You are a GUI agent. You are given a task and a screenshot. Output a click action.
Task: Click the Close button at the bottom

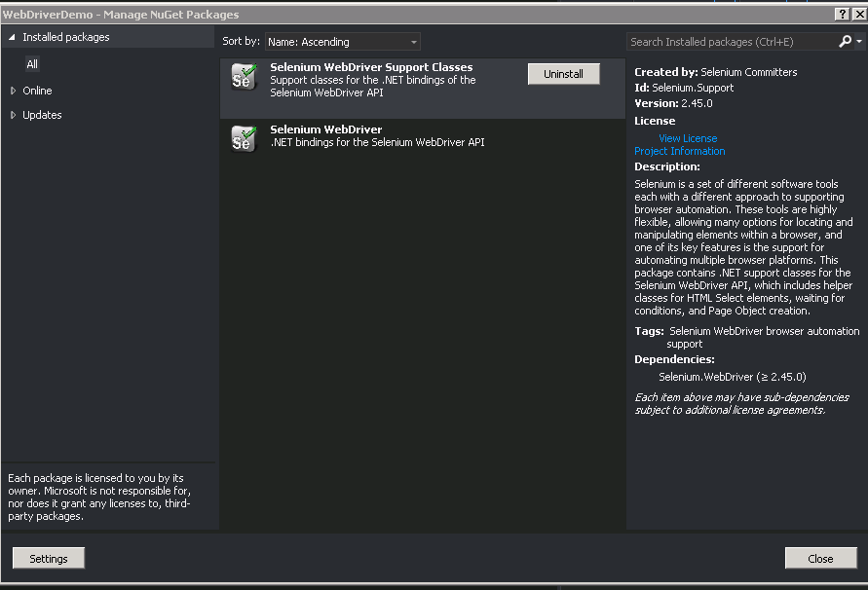click(x=820, y=559)
